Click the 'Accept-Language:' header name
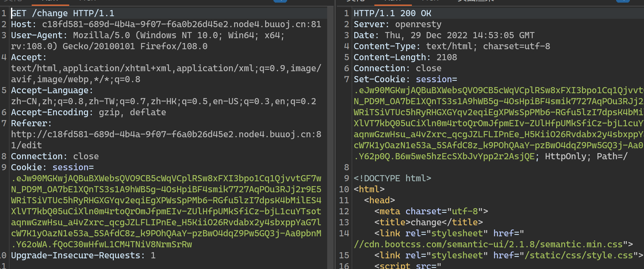644x269 pixels. [x=52, y=90]
